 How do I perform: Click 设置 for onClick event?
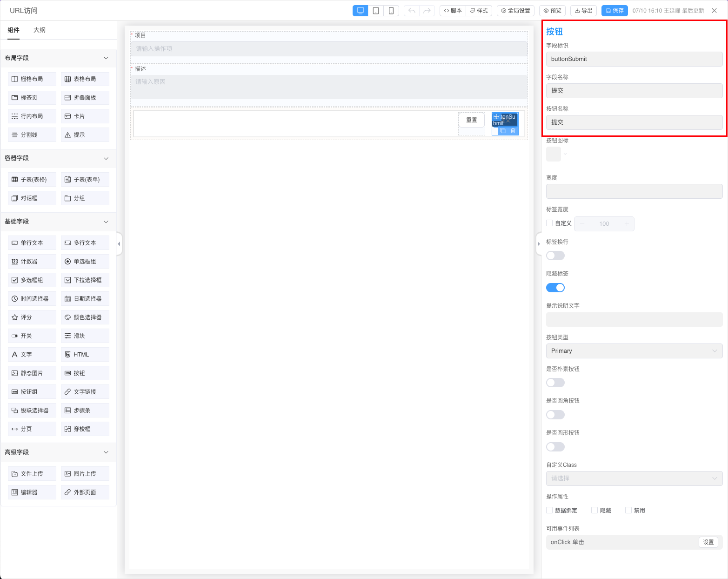(x=708, y=542)
